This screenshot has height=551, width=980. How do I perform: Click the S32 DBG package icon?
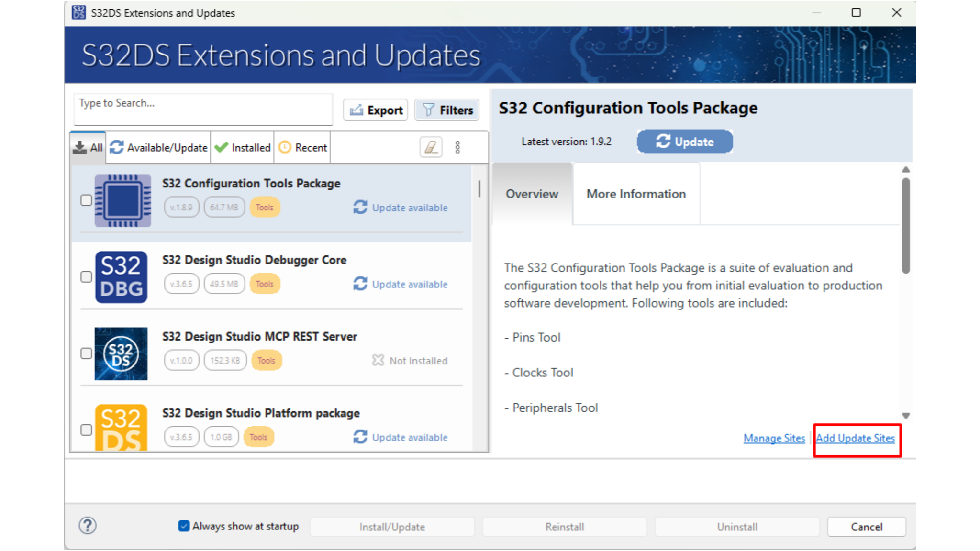[x=121, y=277]
